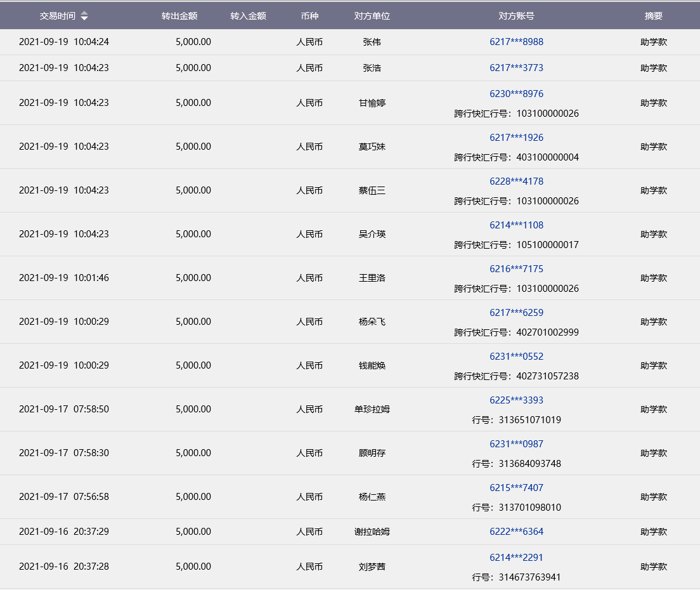Click payee name 单珍拉姆 in the table
The height and width of the screenshot is (590, 700).
(x=372, y=409)
